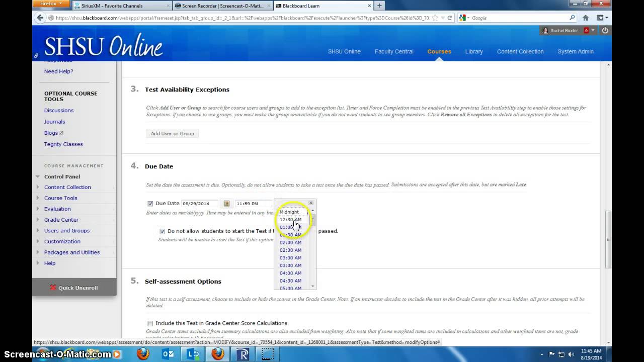Click the red X Quick Unenroll icon
Screen dimensions: 644x362
click(53, 288)
